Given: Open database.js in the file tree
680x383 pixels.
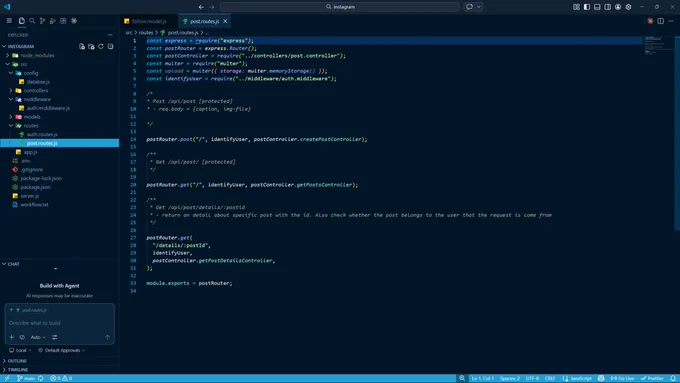Looking at the screenshot, I should [38, 82].
